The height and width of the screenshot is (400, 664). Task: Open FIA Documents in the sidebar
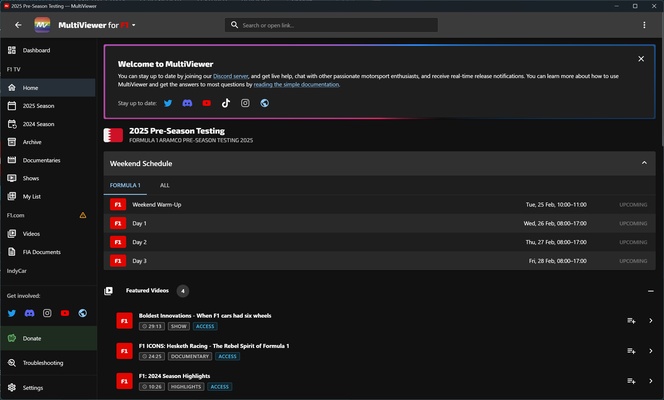[x=48, y=252]
